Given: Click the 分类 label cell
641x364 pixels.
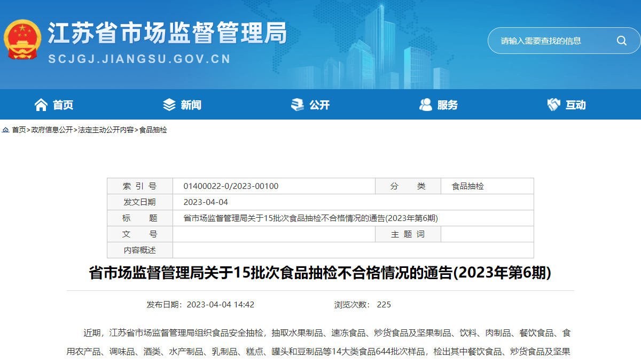Looking at the screenshot, I should [408, 186].
